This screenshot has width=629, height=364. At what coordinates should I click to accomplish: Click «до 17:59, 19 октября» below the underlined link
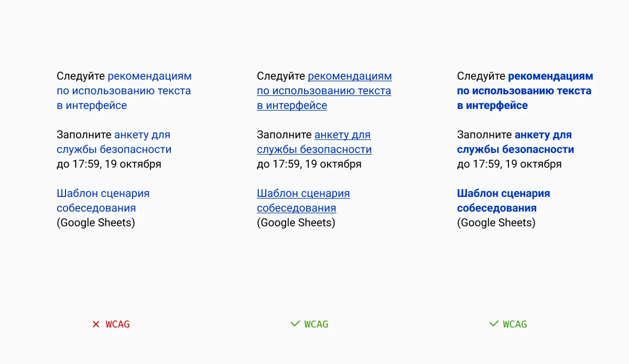click(x=309, y=164)
